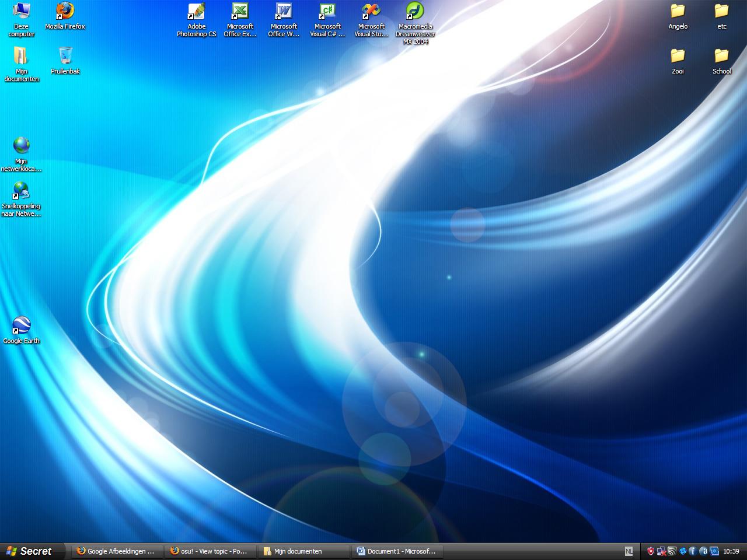Click the 10:39 taskbar clock
Screen dimensions: 747x560
tap(731, 551)
